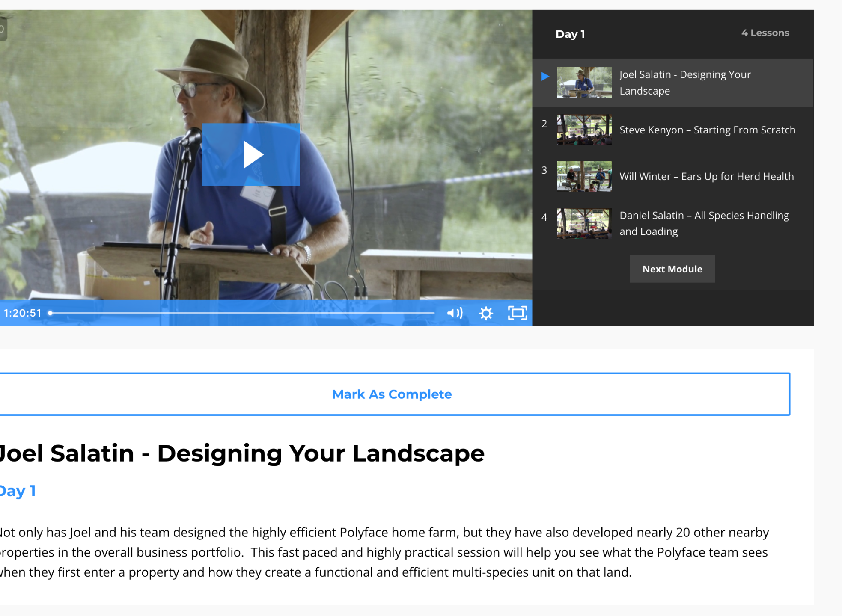
Task: Open video settings gear icon
Action: pos(486,313)
